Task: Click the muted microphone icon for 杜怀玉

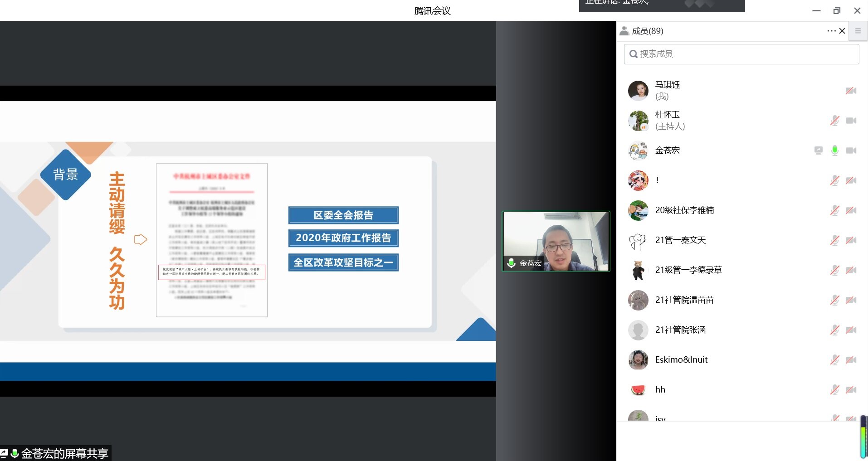Action: click(834, 121)
